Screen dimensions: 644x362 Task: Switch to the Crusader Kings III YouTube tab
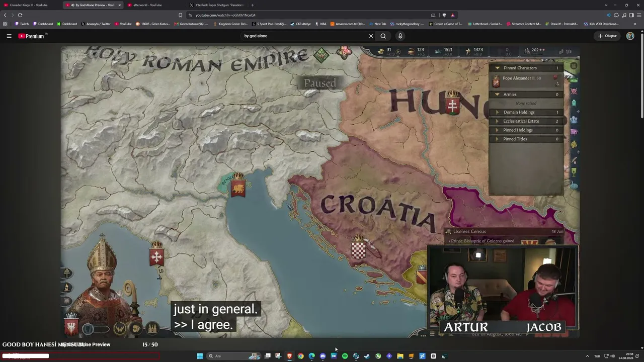point(29,5)
